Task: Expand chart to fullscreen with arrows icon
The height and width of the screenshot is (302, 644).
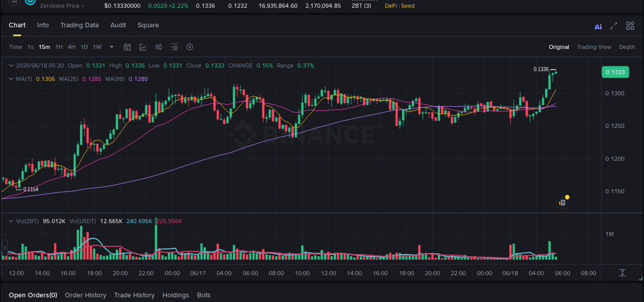Action: pos(614,26)
